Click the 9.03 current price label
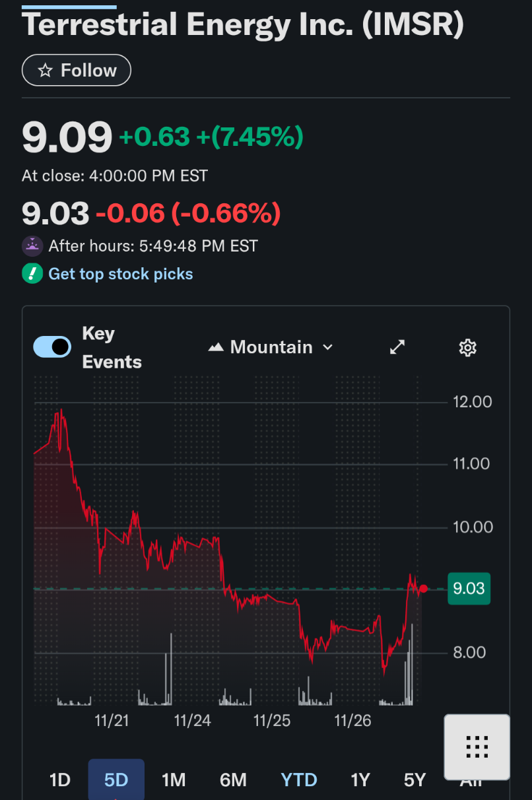Image resolution: width=532 pixels, height=800 pixels. click(469, 589)
